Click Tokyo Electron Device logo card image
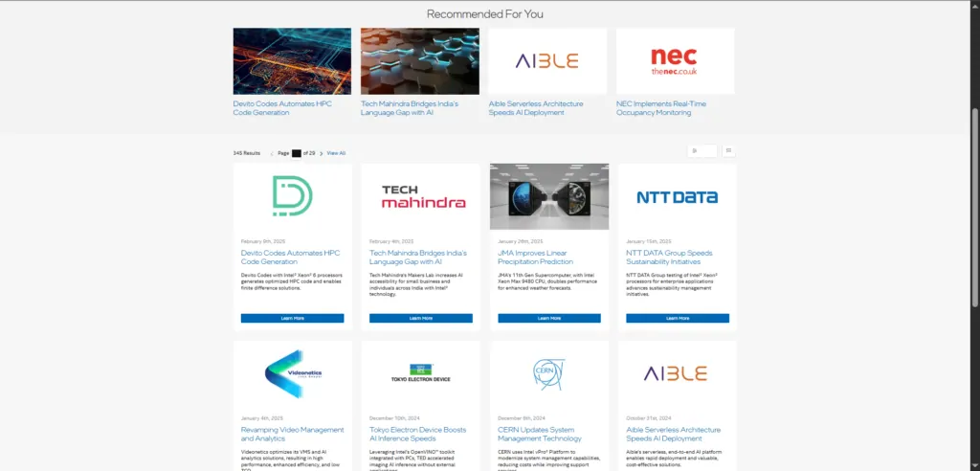The height and width of the screenshot is (471, 980). 421,373
